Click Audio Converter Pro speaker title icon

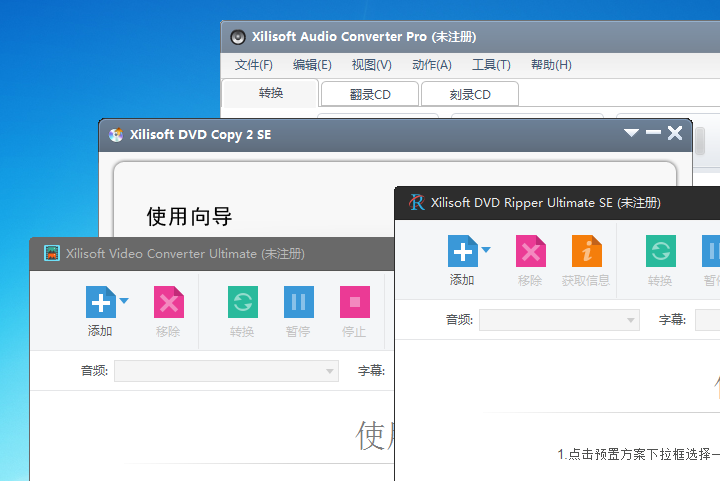(238, 37)
